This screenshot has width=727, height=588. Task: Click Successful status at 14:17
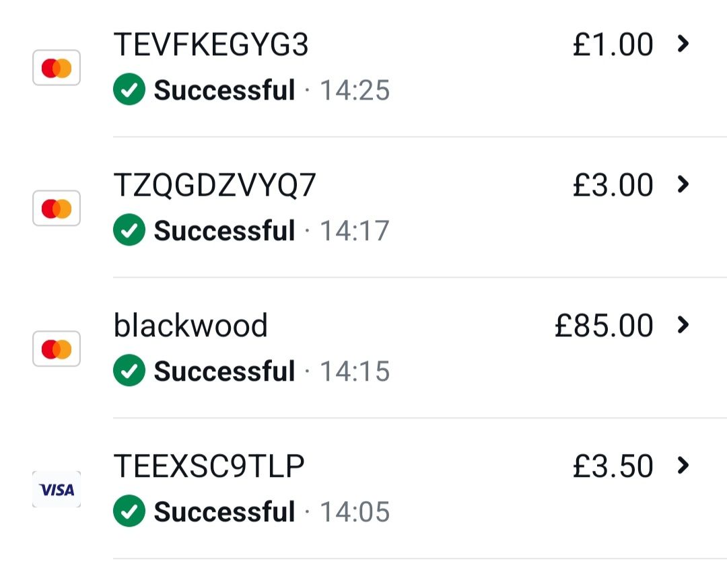click(224, 230)
